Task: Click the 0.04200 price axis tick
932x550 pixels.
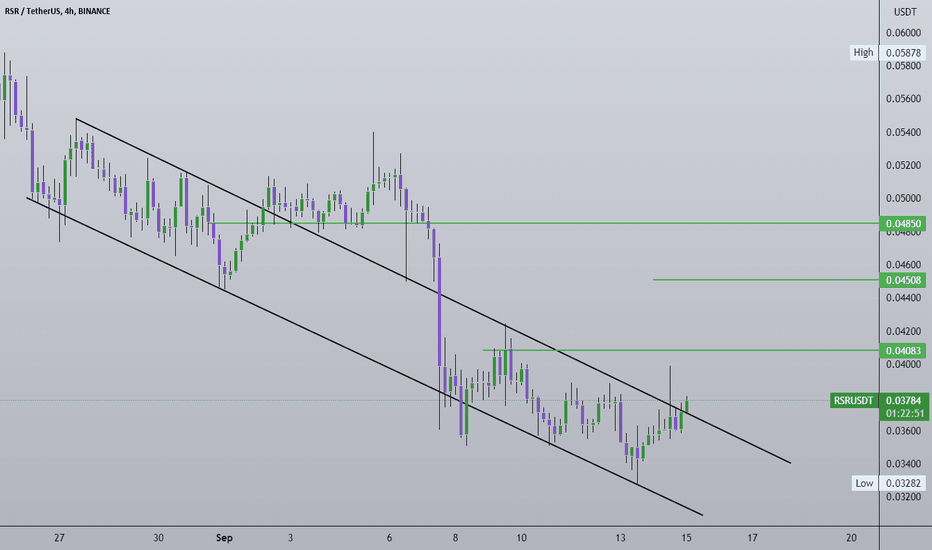Action: 903,331
